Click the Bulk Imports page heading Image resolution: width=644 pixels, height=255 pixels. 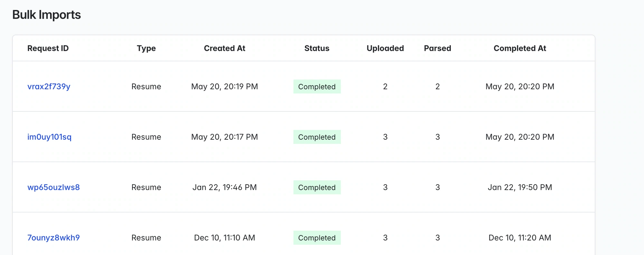pos(46,15)
